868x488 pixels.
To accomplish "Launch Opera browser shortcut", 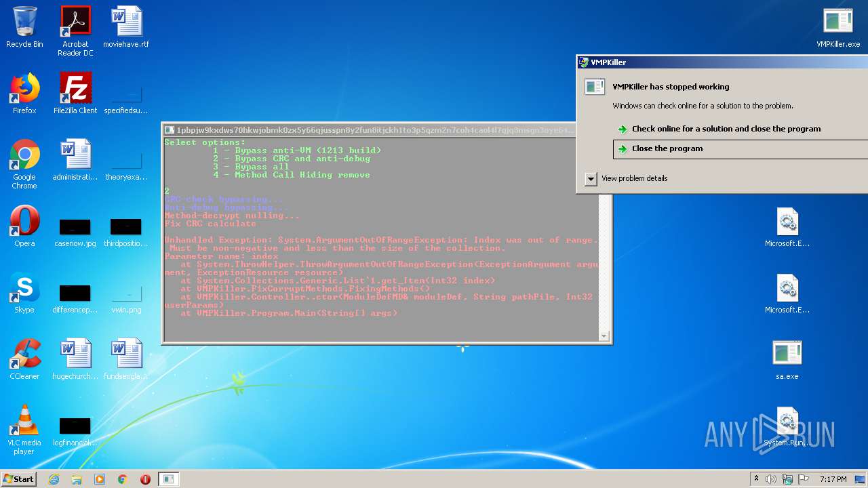I will tap(24, 226).
